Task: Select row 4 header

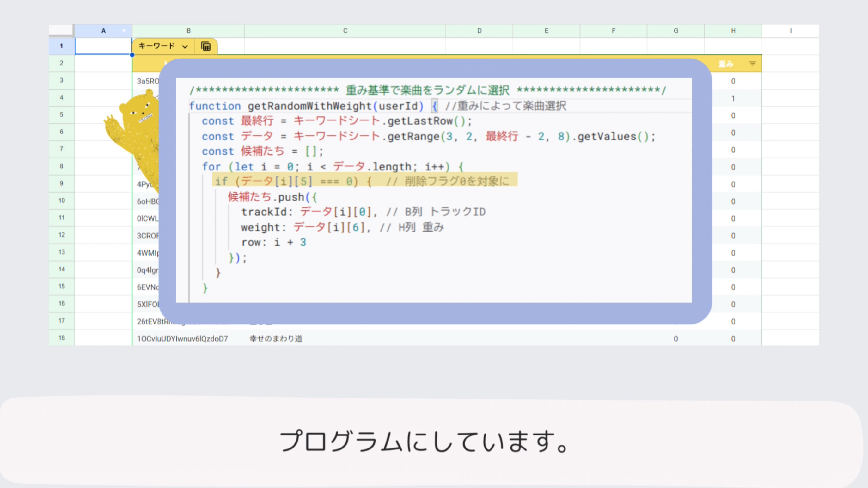Action: [62, 97]
